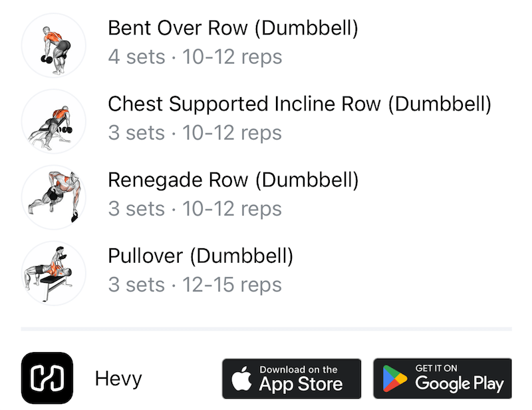Image resolution: width=532 pixels, height=410 pixels.
Task: Tap "3 sets · 12-15 reps" under Pullover
Action: 195,285
